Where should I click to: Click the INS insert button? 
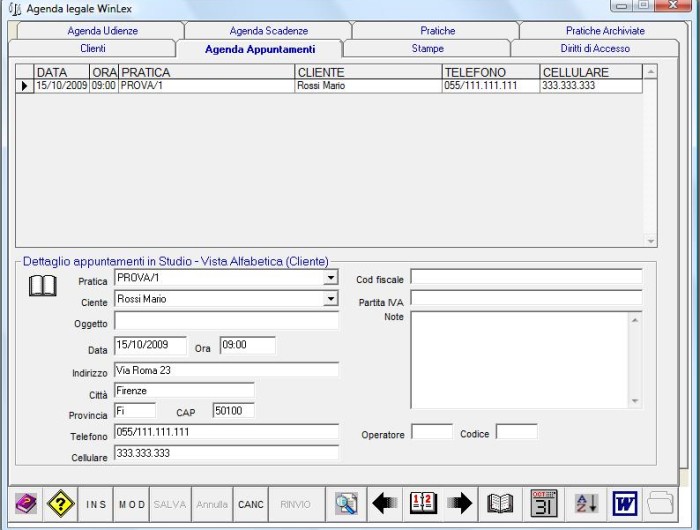pyautogui.click(x=96, y=504)
